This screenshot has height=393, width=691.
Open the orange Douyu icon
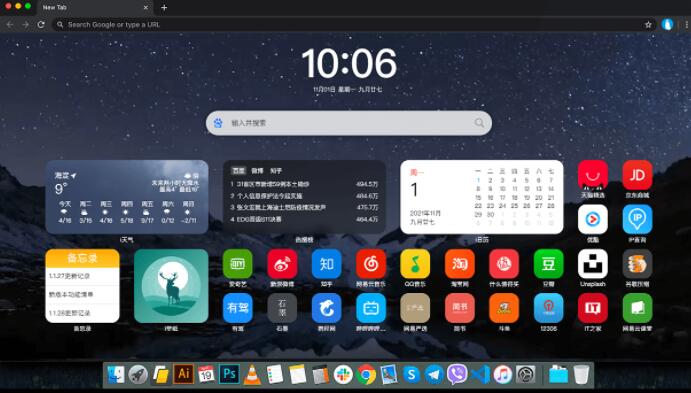[x=504, y=308]
